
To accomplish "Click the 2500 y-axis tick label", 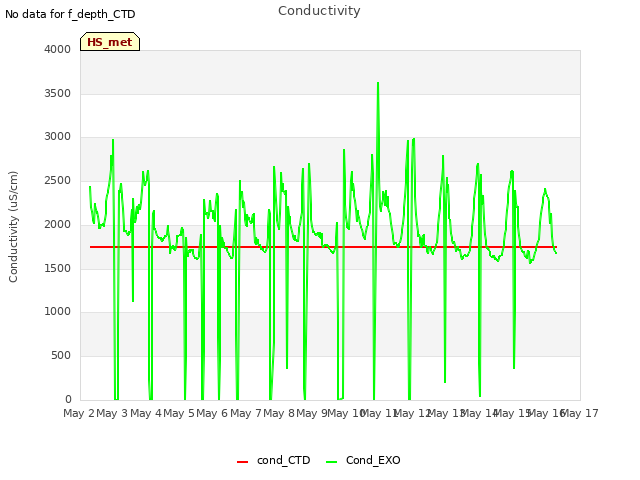I will click(58, 181).
